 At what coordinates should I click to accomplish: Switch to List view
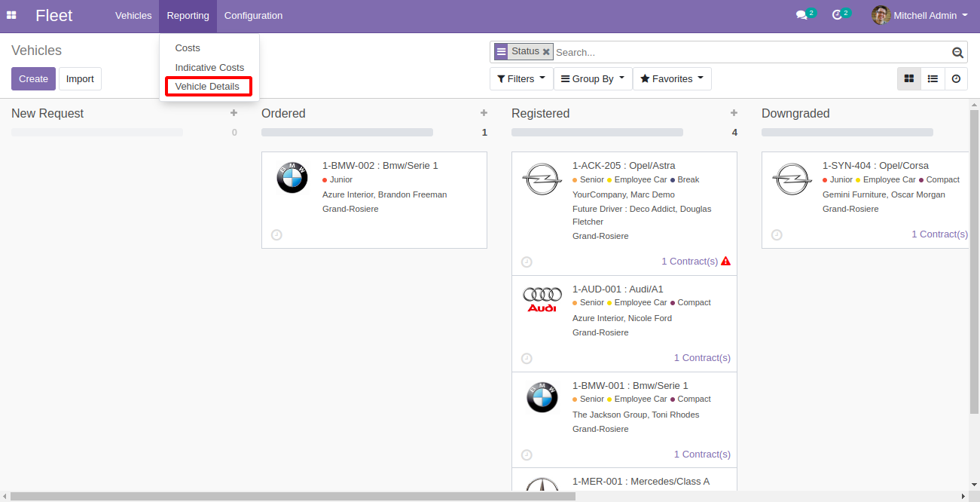pyautogui.click(x=933, y=78)
